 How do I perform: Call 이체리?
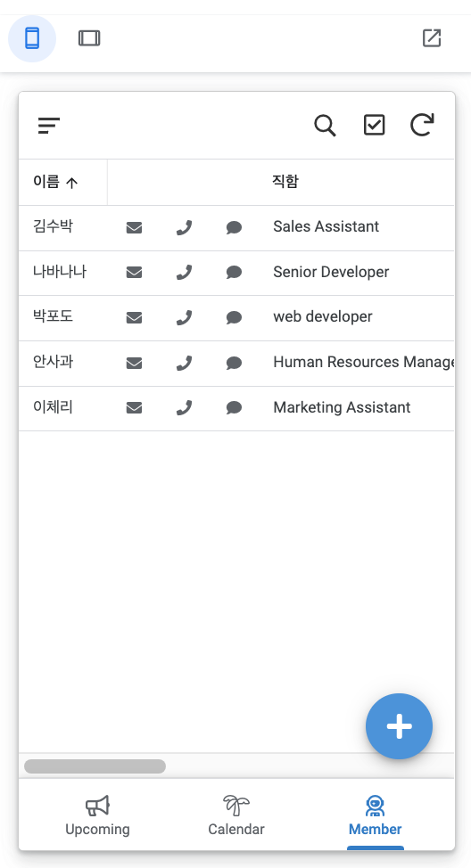pos(184,408)
